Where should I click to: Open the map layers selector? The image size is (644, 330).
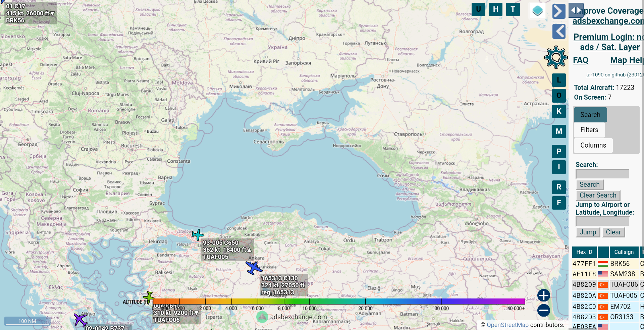538,11
